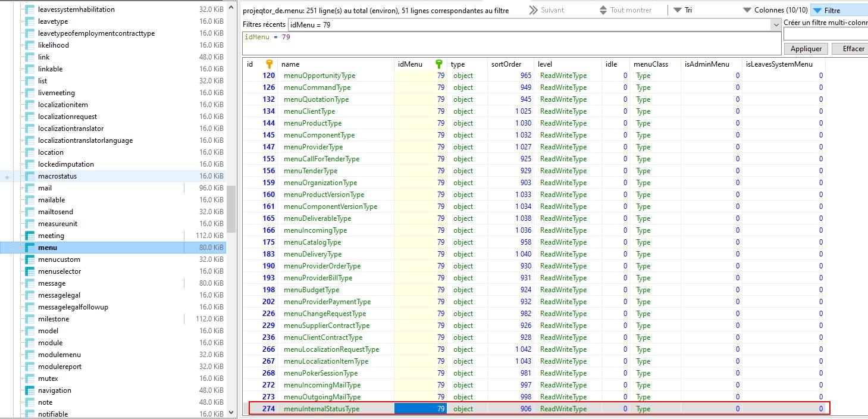Click the table list vertical scrollbar thumb
The image size is (868, 419).
tap(231, 208)
